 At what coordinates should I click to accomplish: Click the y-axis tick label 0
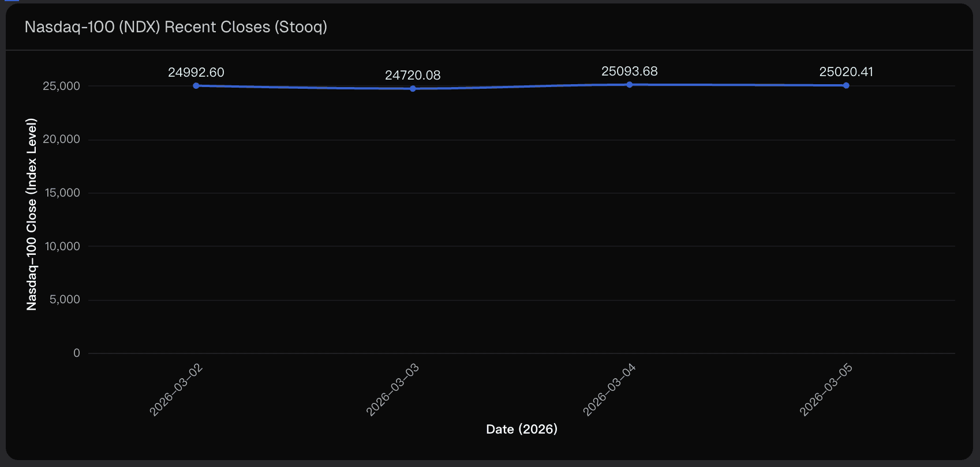pos(77,353)
